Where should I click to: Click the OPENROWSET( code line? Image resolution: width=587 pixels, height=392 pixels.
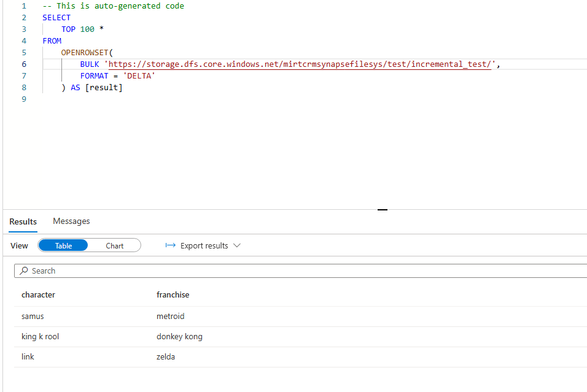pyautogui.click(x=87, y=52)
